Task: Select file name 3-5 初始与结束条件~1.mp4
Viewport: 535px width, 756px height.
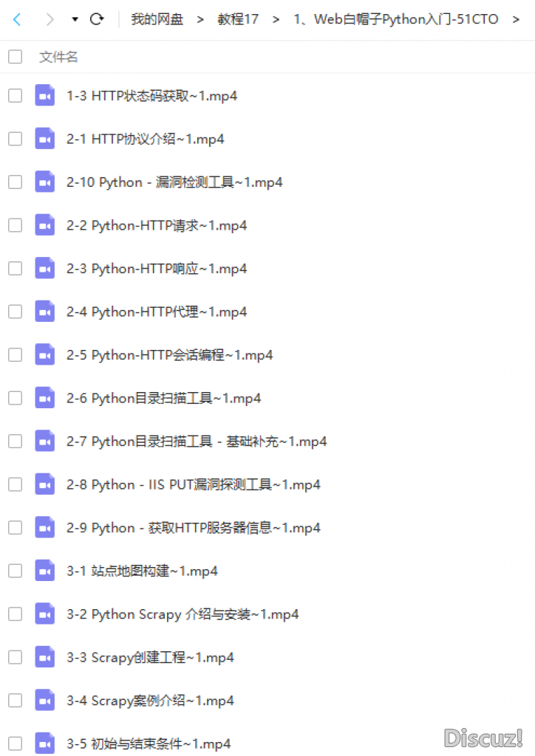Action: (149, 744)
